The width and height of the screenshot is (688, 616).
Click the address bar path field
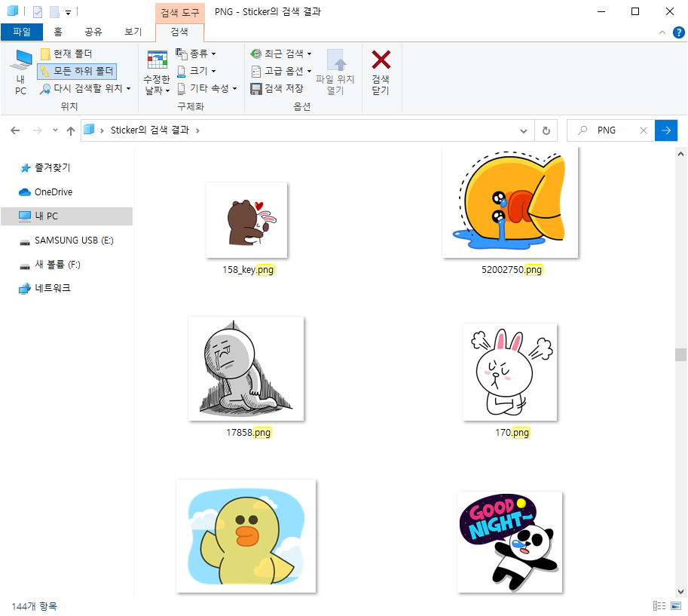[x=307, y=130]
